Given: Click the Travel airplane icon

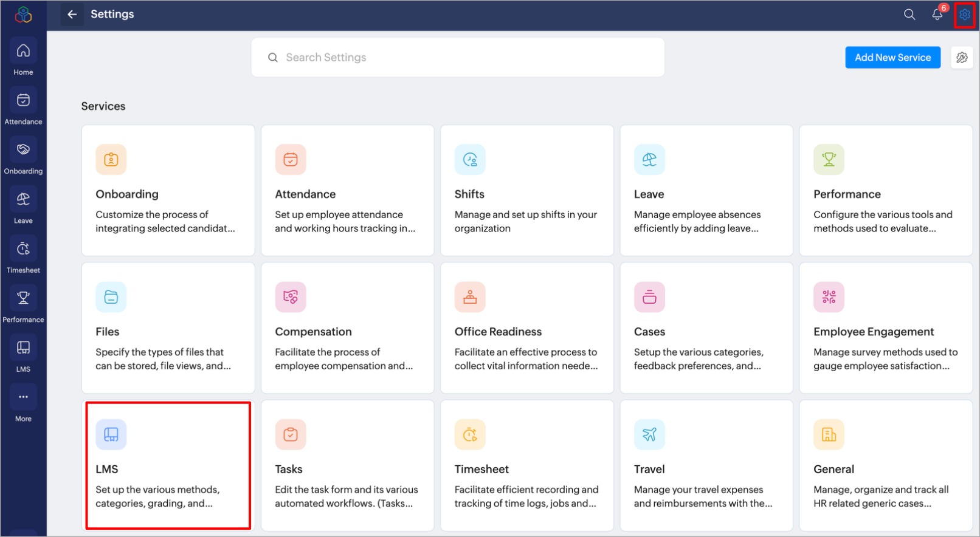Looking at the screenshot, I should (649, 434).
